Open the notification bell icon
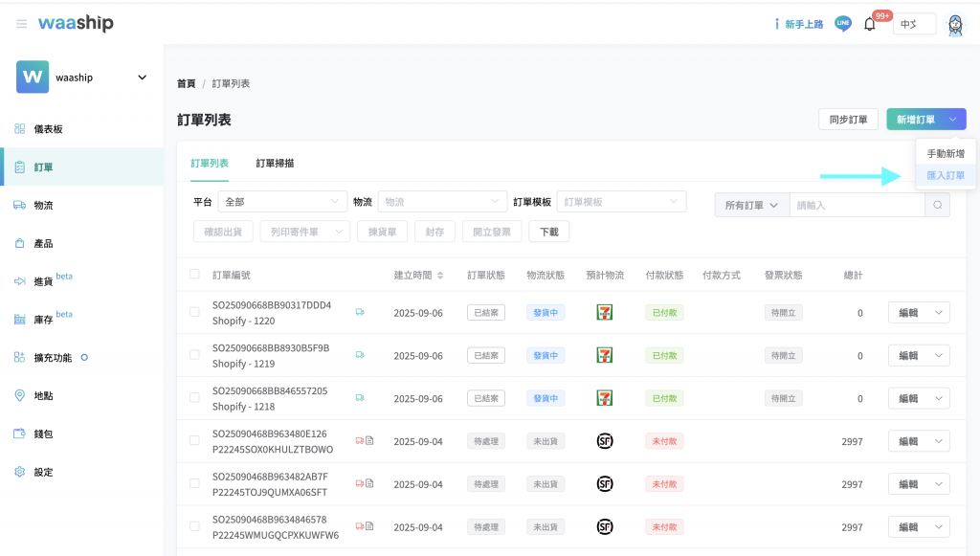The image size is (980, 556). pyautogui.click(x=869, y=24)
